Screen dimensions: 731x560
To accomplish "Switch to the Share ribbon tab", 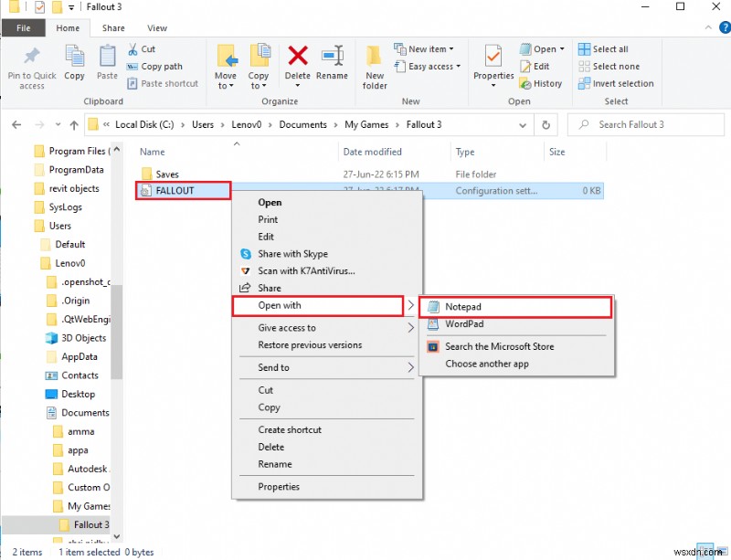I will [x=113, y=28].
